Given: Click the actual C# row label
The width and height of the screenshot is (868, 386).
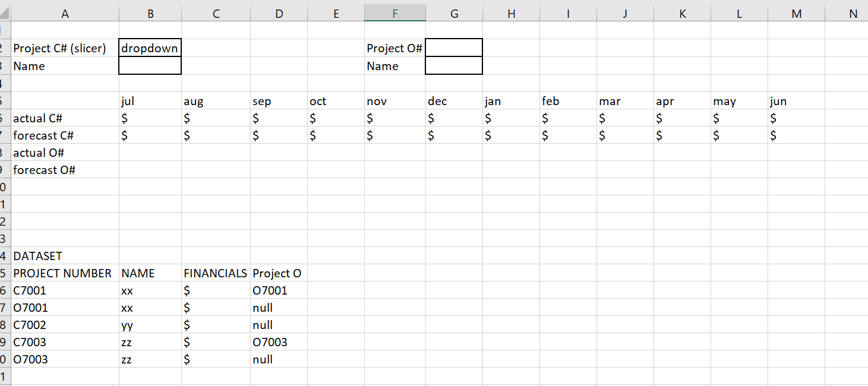Looking at the screenshot, I should coord(65,118).
